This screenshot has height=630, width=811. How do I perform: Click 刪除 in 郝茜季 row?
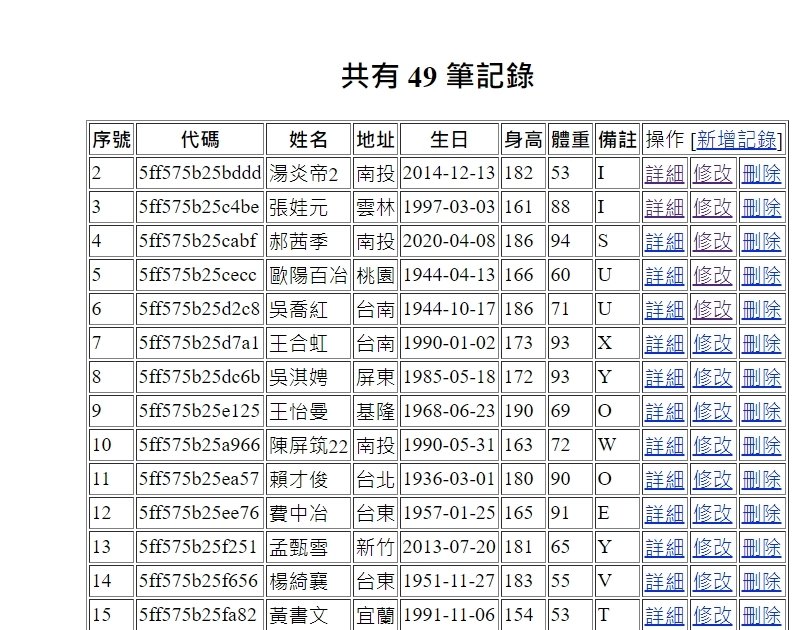761,242
